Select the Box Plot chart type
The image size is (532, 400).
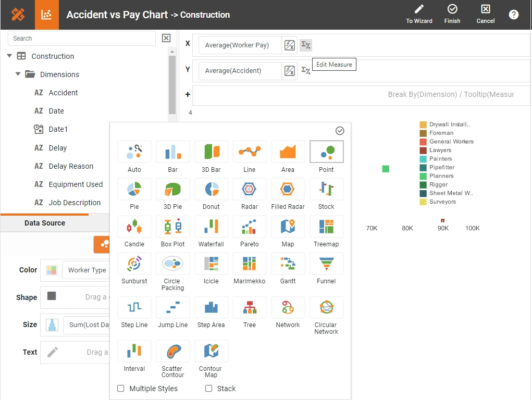coord(172,226)
